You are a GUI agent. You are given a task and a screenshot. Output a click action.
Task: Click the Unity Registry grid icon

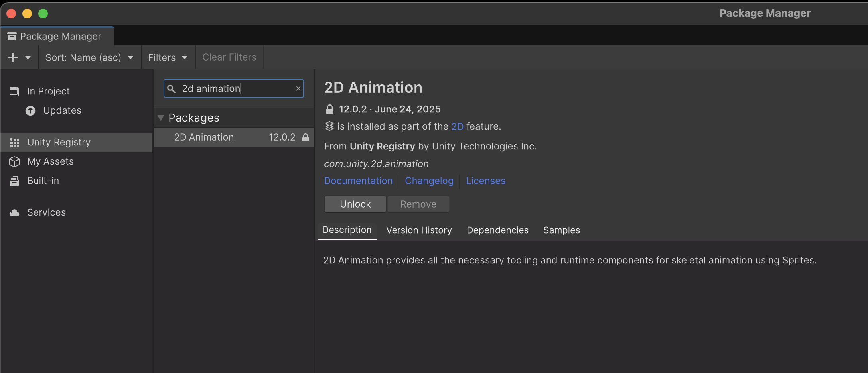[x=14, y=143]
